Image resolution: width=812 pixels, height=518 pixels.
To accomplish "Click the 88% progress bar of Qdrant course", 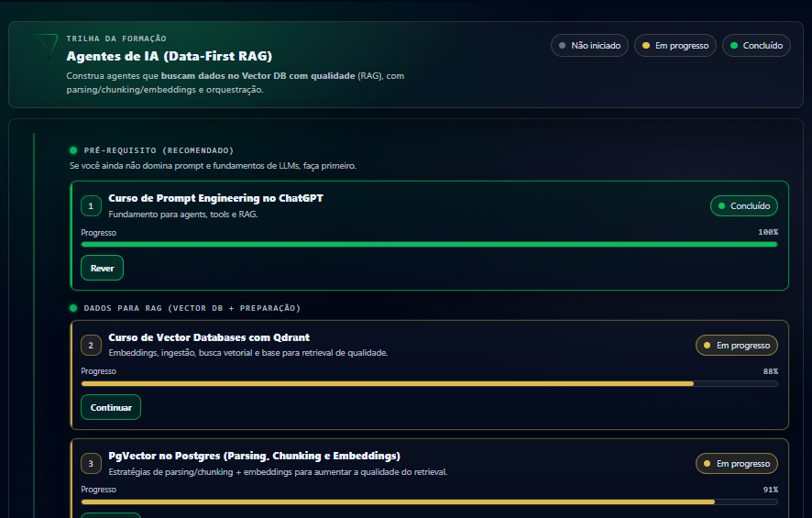I will click(x=429, y=383).
